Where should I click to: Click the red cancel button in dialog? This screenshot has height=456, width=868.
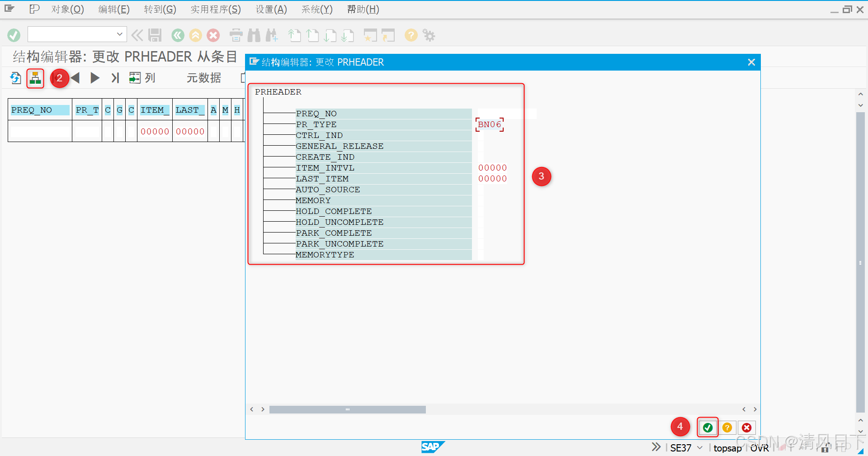tap(746, 427)
